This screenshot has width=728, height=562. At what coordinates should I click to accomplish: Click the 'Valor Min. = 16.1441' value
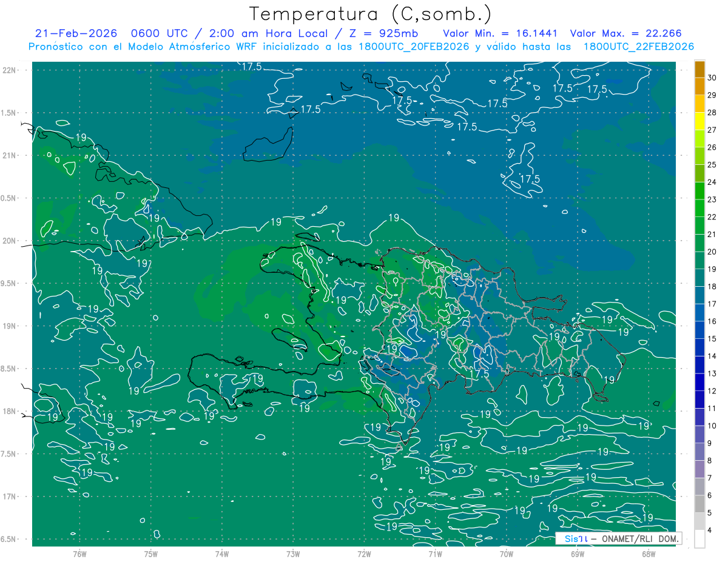click(500, 33)
